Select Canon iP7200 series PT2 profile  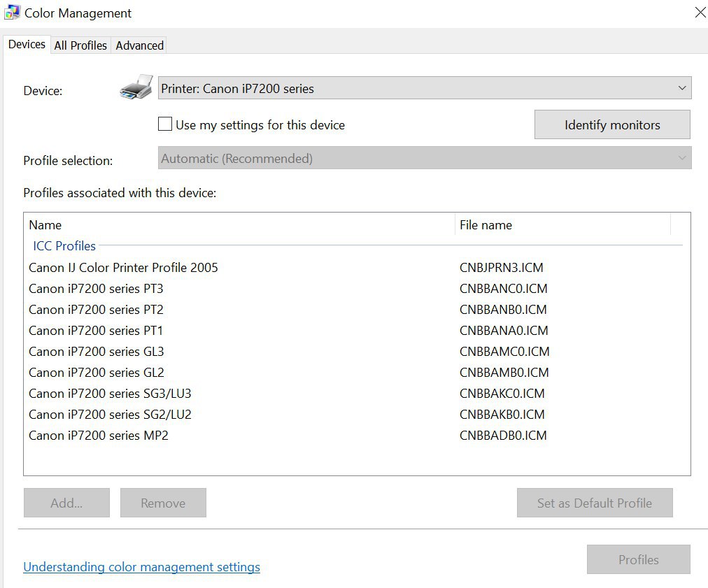pos(96,310)
